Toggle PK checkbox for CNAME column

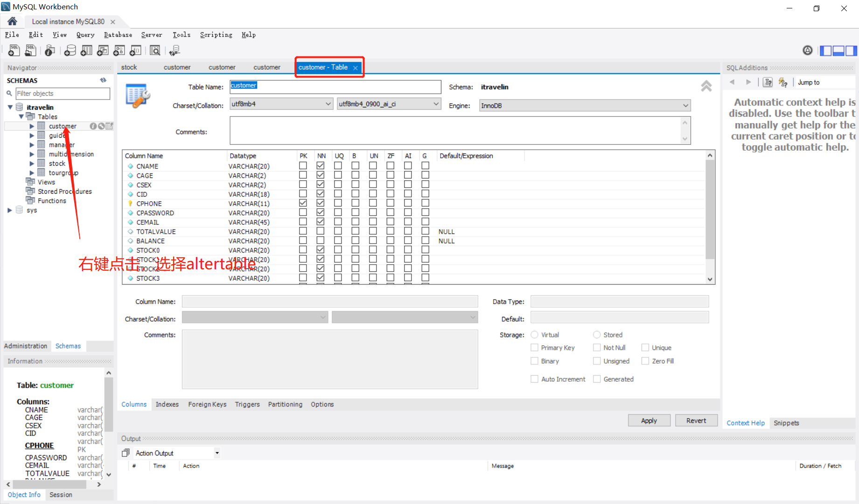click(x=303, y=166)
